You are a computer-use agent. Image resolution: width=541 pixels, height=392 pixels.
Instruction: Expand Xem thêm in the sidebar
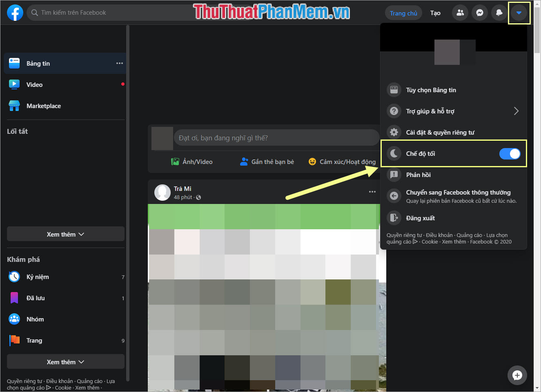coord(65,234)
